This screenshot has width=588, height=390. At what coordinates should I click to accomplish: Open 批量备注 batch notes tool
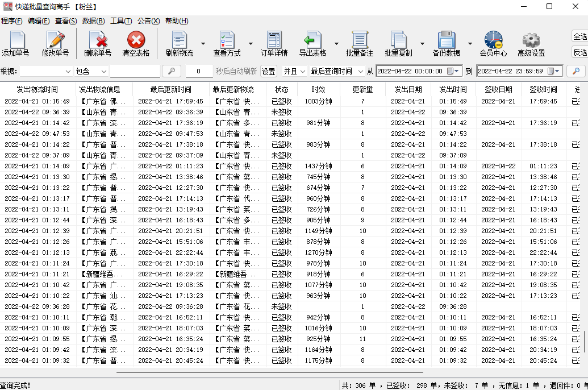point(360,44)
